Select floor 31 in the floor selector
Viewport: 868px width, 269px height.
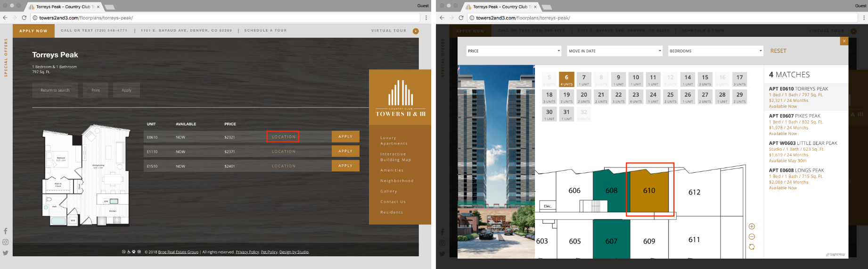tap(566, 114)
